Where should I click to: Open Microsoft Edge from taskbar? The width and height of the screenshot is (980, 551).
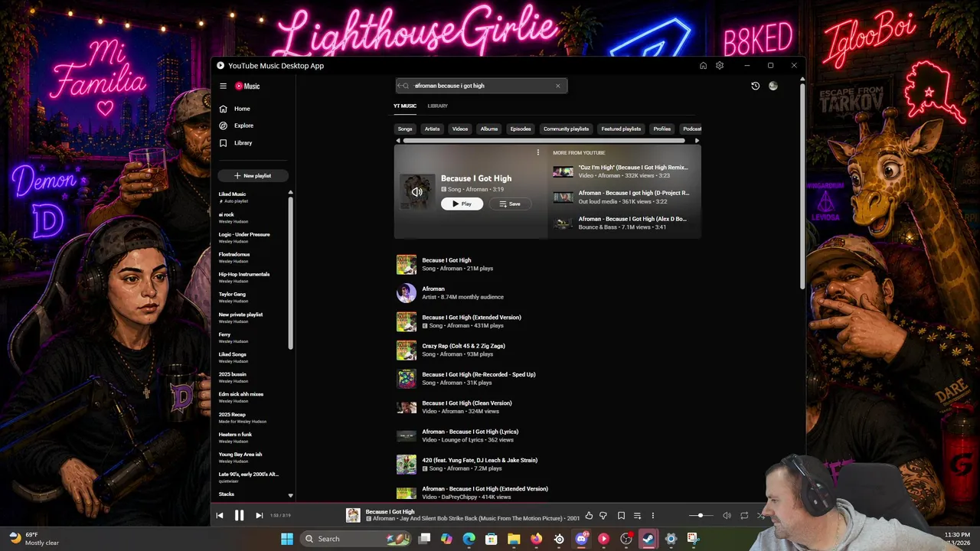[469, 539]
